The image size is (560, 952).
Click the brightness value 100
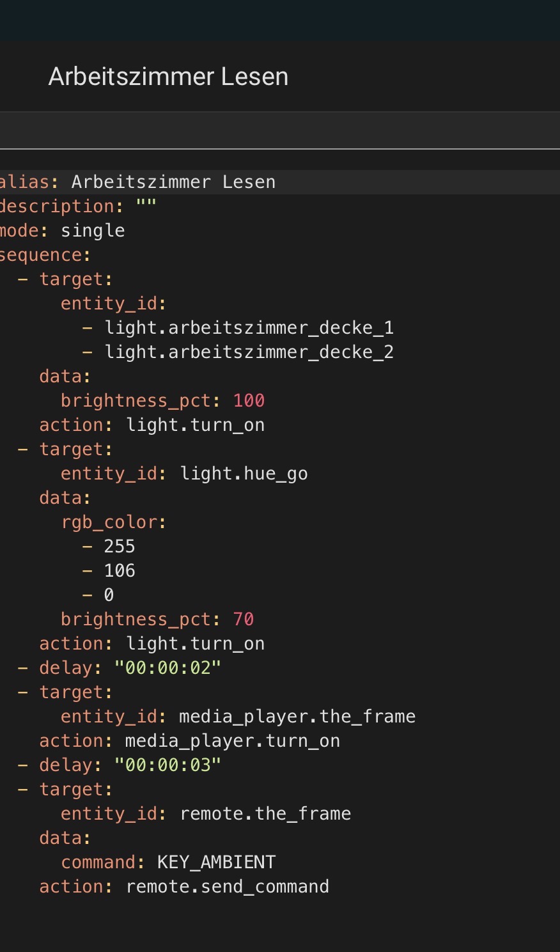pyautogui.click(x=249, y=401)
